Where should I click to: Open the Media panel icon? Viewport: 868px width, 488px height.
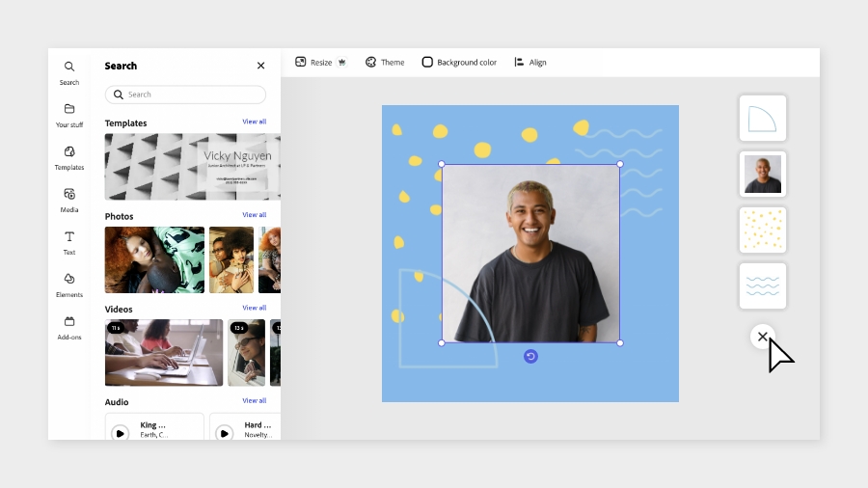tap(69, 194)
